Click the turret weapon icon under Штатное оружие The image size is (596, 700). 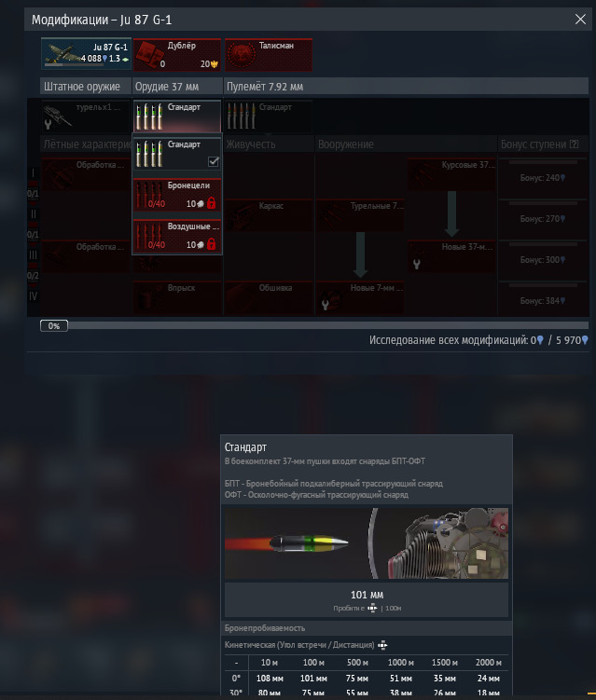point(85,117)
